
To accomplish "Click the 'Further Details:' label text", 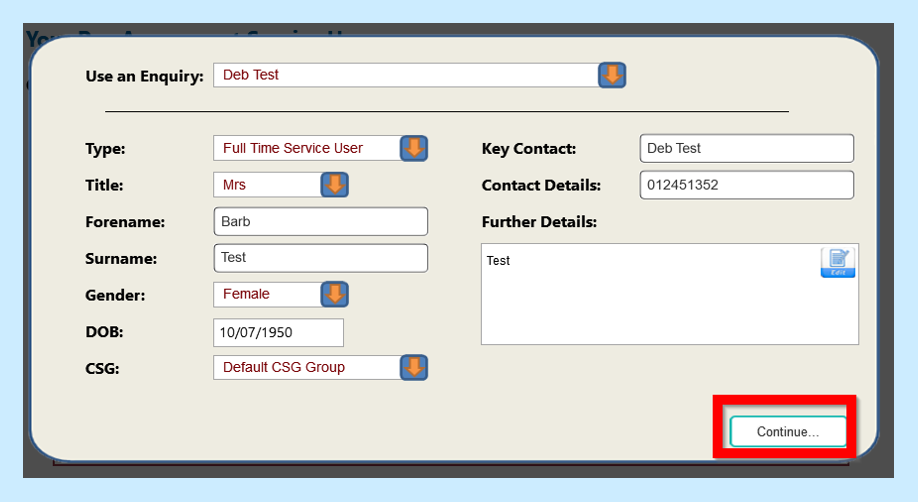I will coord(539,222).
